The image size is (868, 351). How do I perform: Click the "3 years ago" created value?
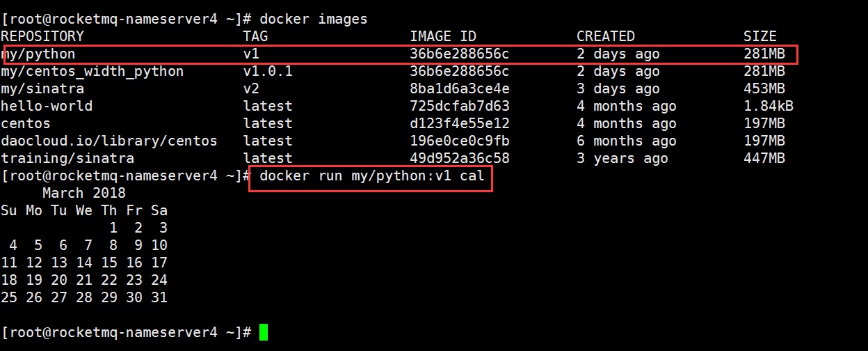(x=622, y=158)
